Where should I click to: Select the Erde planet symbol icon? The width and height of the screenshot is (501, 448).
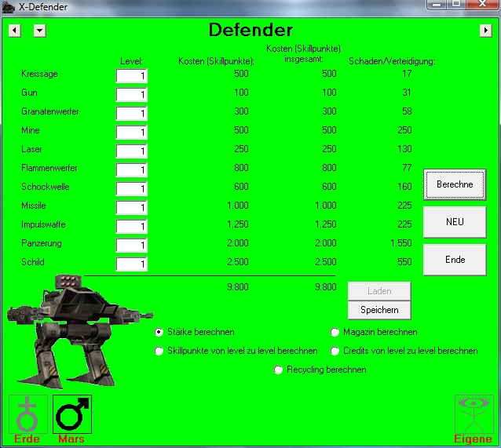coord(28,414)
